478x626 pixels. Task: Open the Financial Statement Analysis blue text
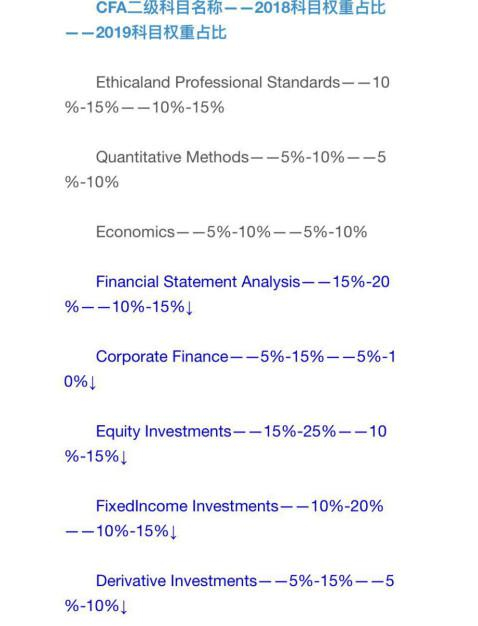(x=198, y=282)
